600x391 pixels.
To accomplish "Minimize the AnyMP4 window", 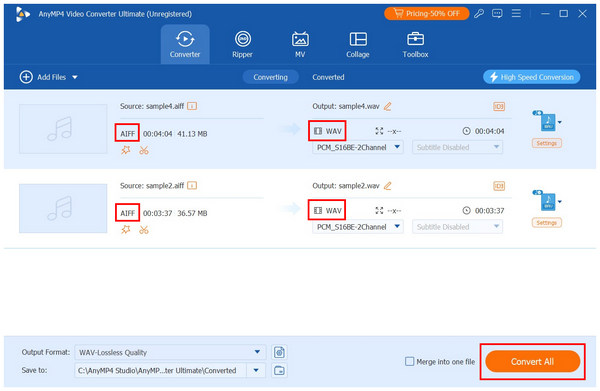I will 545,14.
